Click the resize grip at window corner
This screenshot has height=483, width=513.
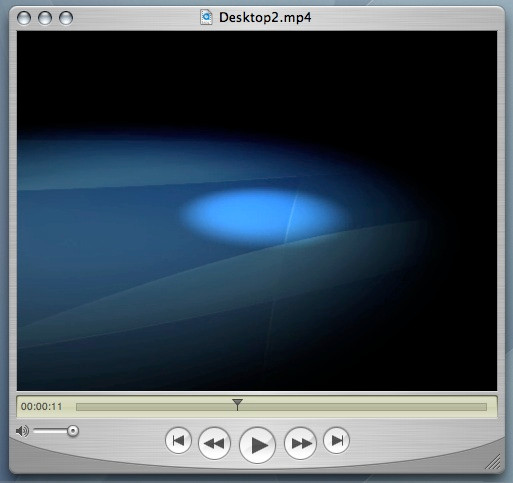[493, 462]
